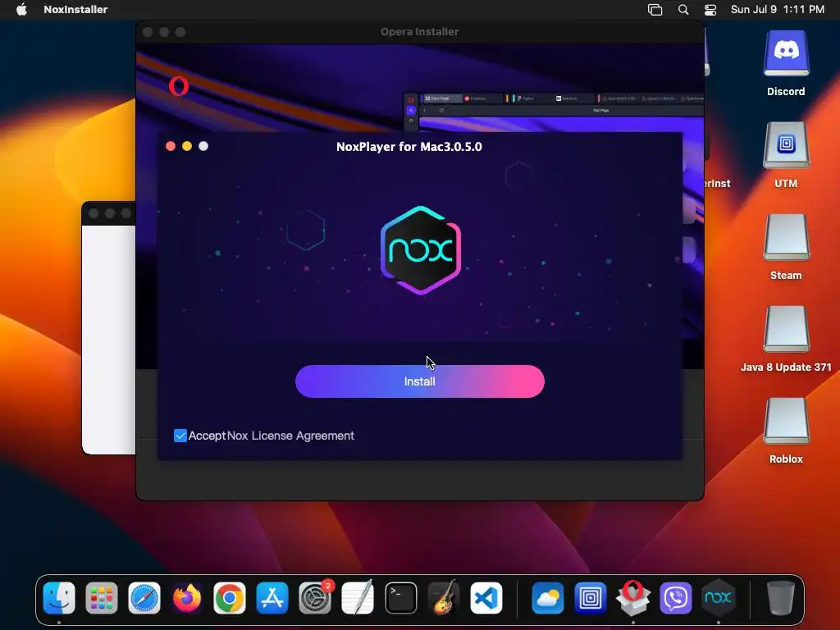Switch to Opera Installer in the Dock

(632, 598)
